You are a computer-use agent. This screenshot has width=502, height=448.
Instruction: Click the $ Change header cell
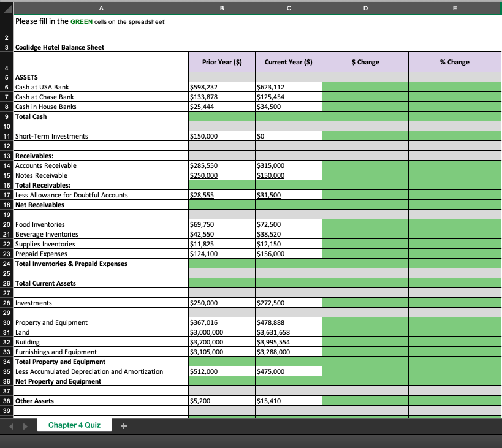click(365, 62)
